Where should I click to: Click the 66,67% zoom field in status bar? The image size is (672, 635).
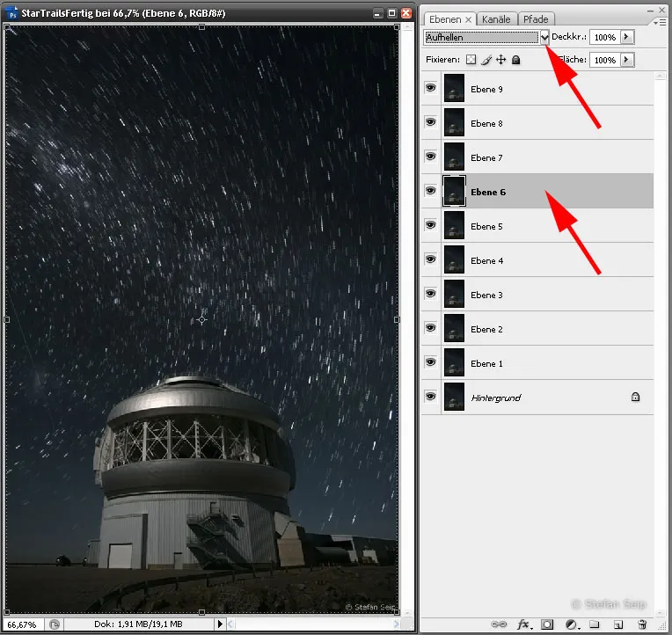23,624
